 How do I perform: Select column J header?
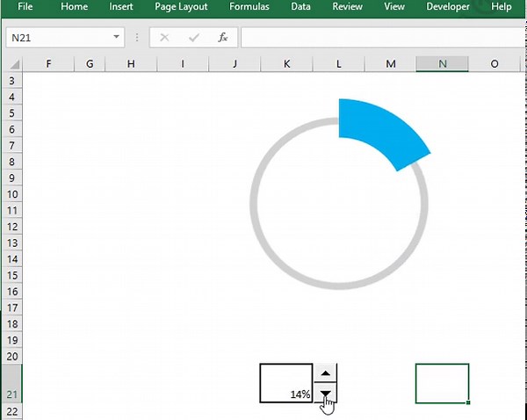pos(235,64)
